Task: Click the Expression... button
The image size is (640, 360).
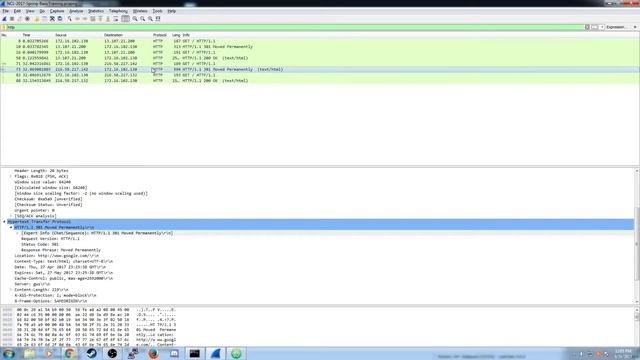Action: (616, 27)
